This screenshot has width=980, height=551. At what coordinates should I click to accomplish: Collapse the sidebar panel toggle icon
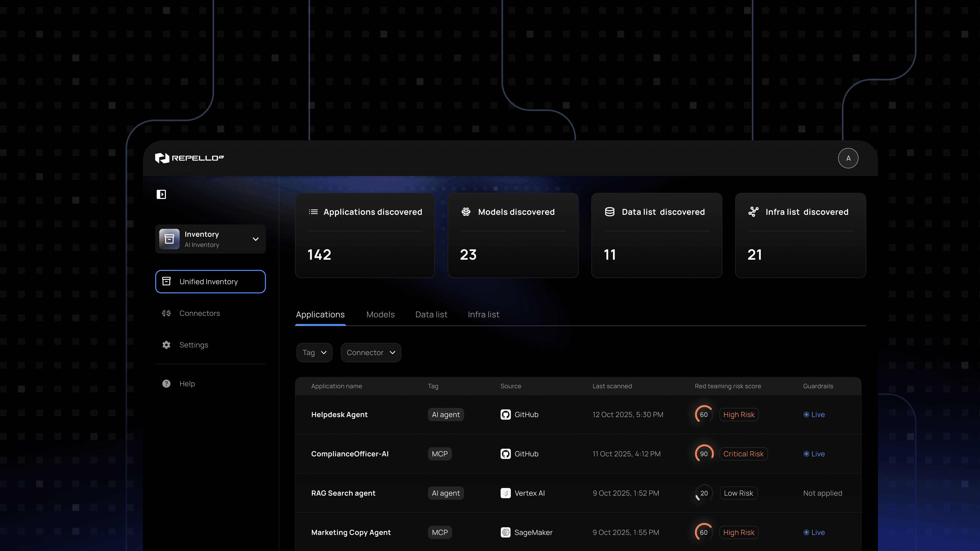(x=161, y=194)
